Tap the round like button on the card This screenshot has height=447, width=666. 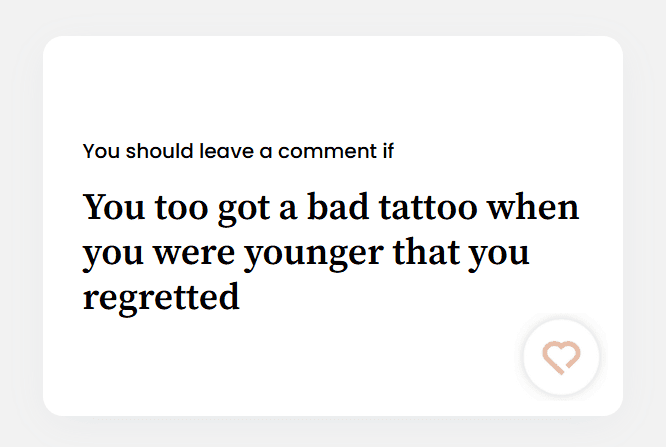click(561, 357)
